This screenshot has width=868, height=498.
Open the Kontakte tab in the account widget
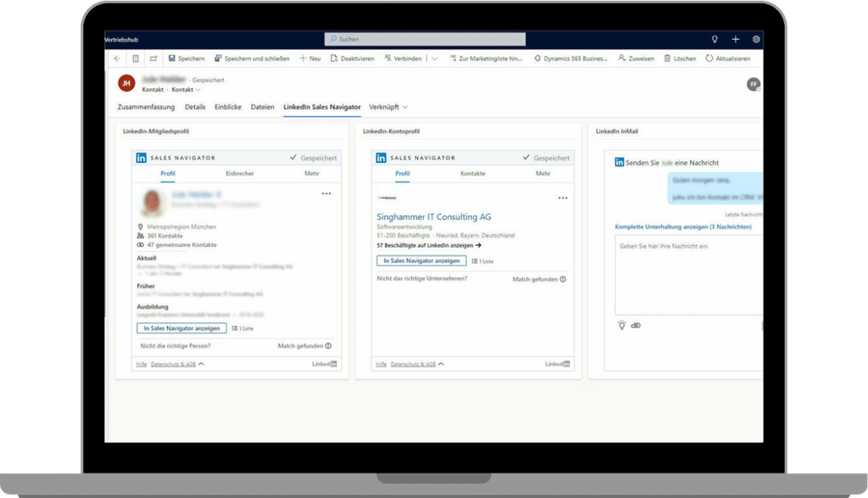(x=473, y=173)
